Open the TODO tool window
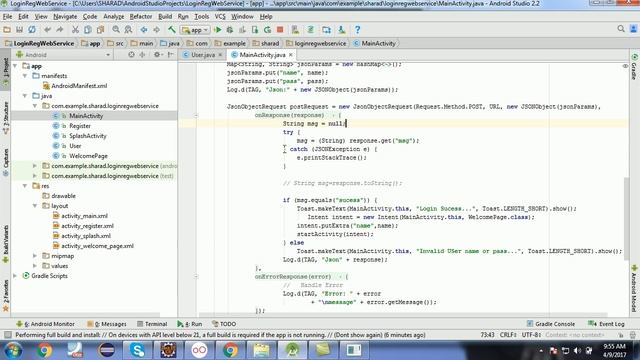 tap(224, 324)
